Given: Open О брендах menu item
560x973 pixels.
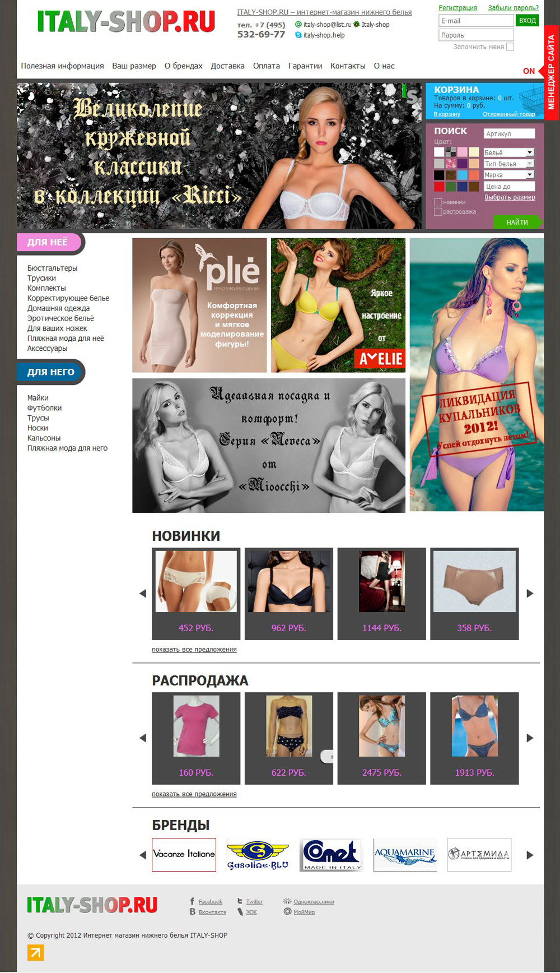Looking at the screenshot, I should click(x=184, y=66).
